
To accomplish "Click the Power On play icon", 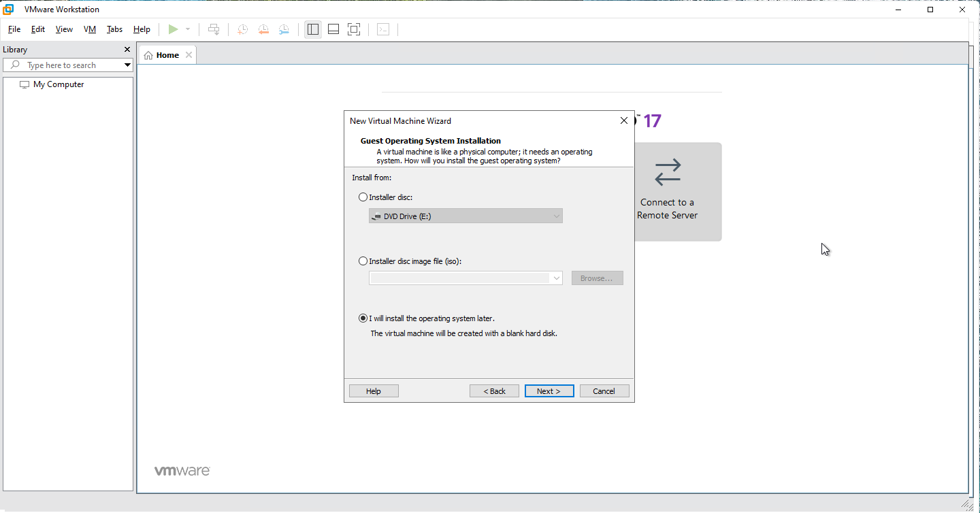I will tap(174, 29).
